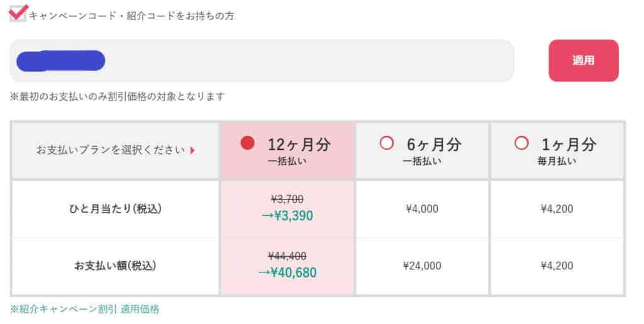Screen dimensions: 644x324
Task: Click the お支払い額(税込) row label
Action: pyautogui.click(x=115, y=265)
